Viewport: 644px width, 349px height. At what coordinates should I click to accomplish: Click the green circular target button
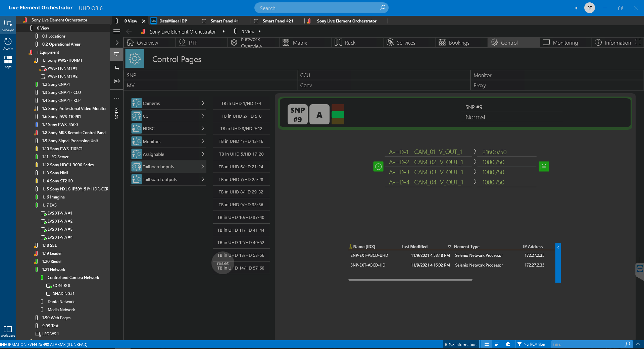tap(378, 167)
